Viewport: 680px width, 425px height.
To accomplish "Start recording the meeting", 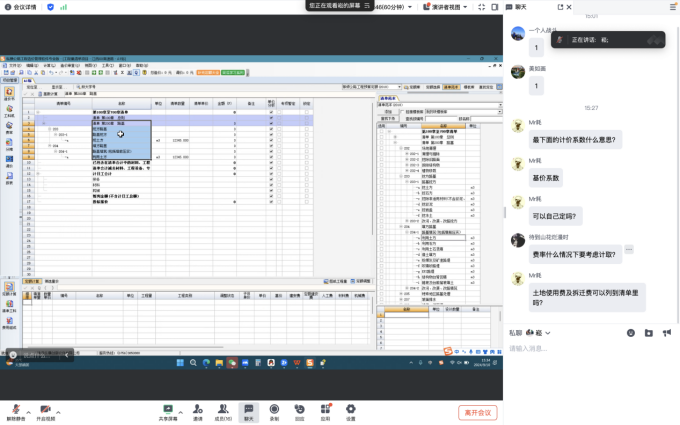I will [x=274, y=412].
